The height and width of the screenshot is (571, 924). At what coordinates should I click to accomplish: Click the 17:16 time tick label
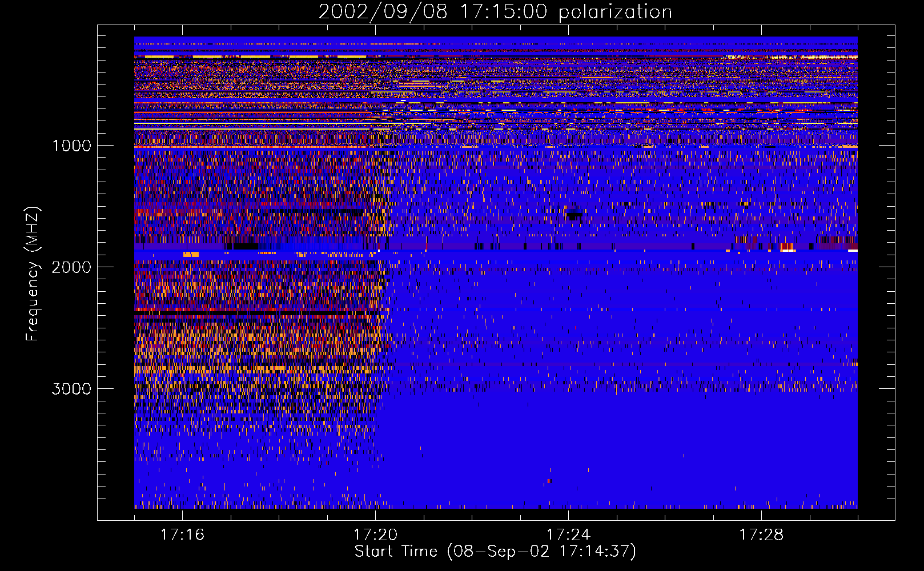click(x=182, y=535)
